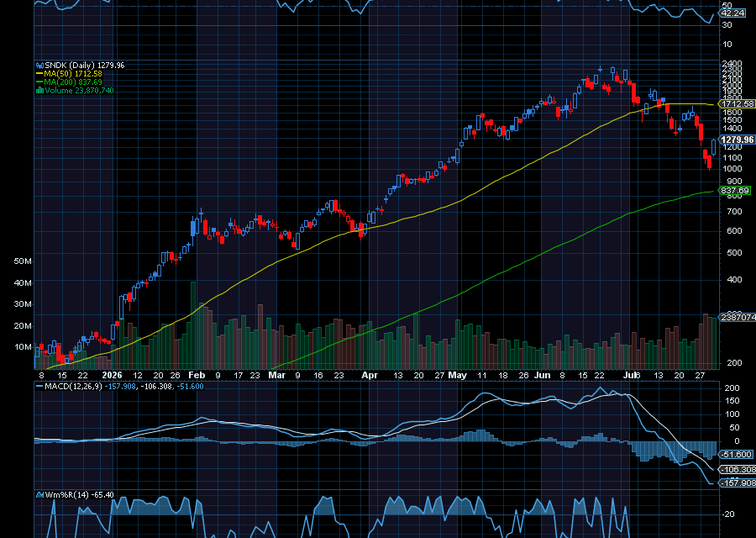This screenshot has width=756, height=538.
Task: Click the volume value tag on right axis
Action: (x=738, y=318)
